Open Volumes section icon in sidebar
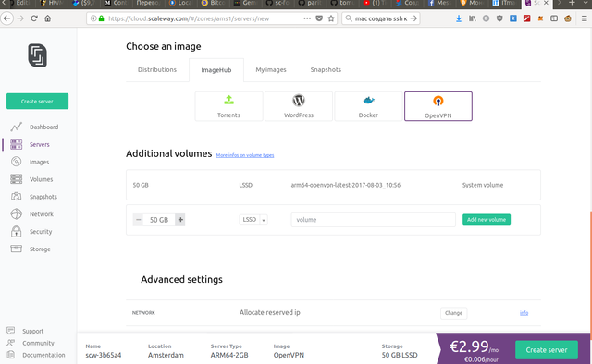Screen dimensions: 592x364 [17, 179]
